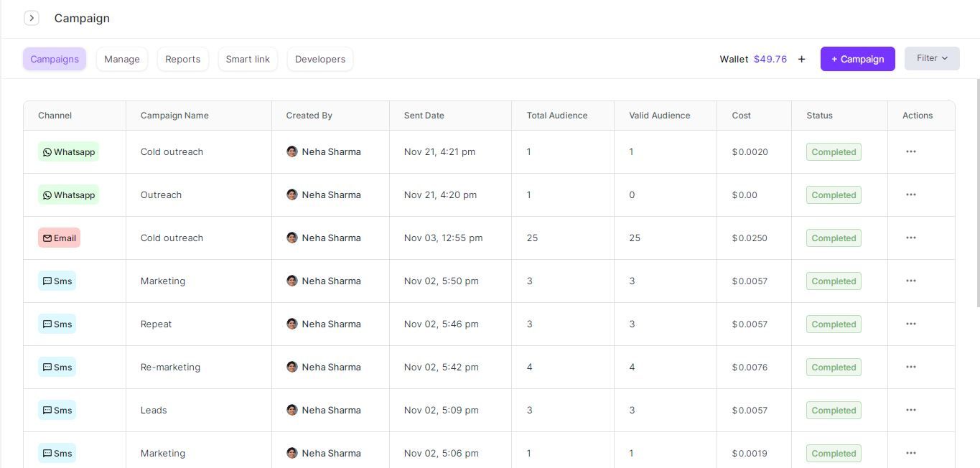Select the Manage tab
Screen dimensions: 980x468
coord(121,59)
